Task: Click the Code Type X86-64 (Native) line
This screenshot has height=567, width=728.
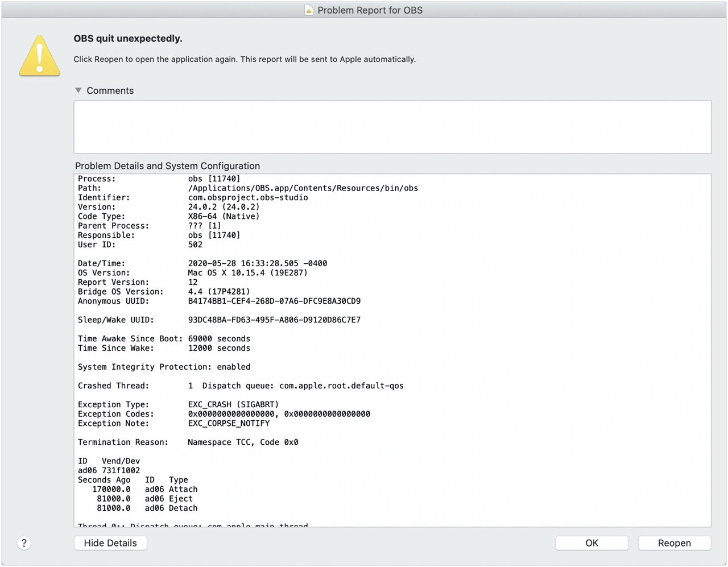Action: [168, 216]
